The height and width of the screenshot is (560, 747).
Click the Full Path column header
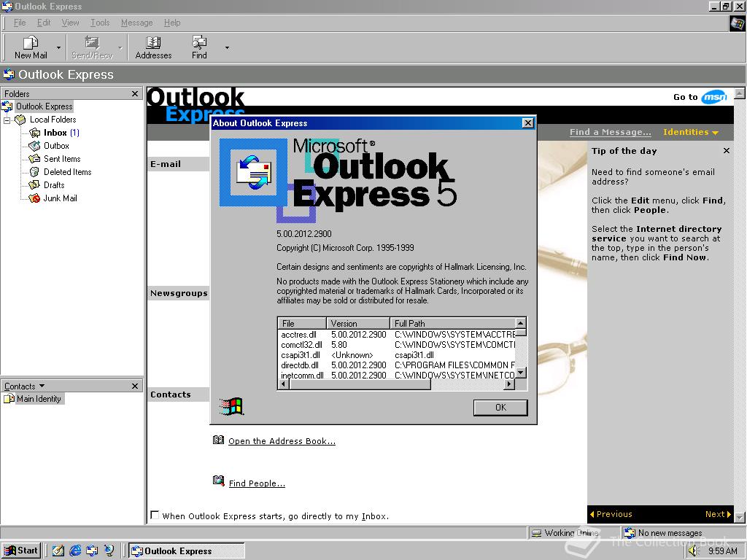(452, 323)
